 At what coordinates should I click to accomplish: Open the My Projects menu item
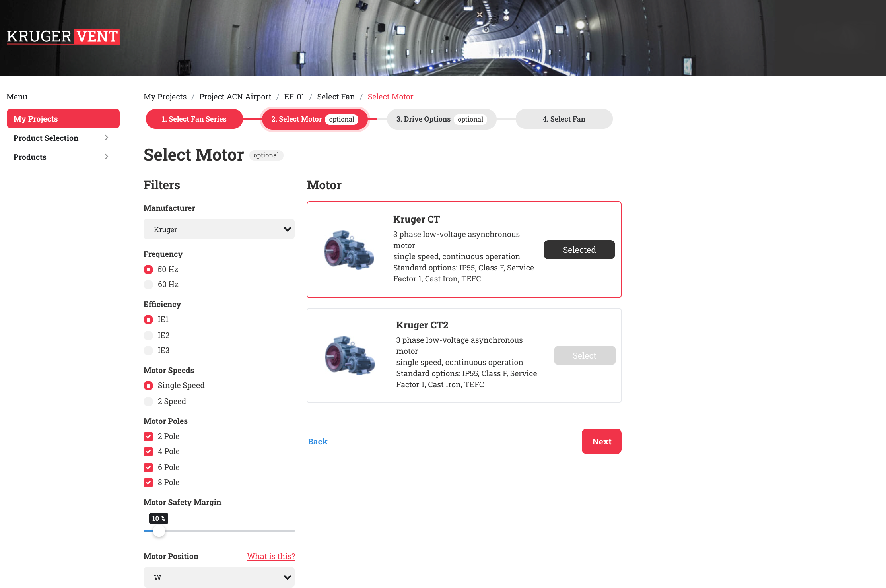[x=63, y=118]
